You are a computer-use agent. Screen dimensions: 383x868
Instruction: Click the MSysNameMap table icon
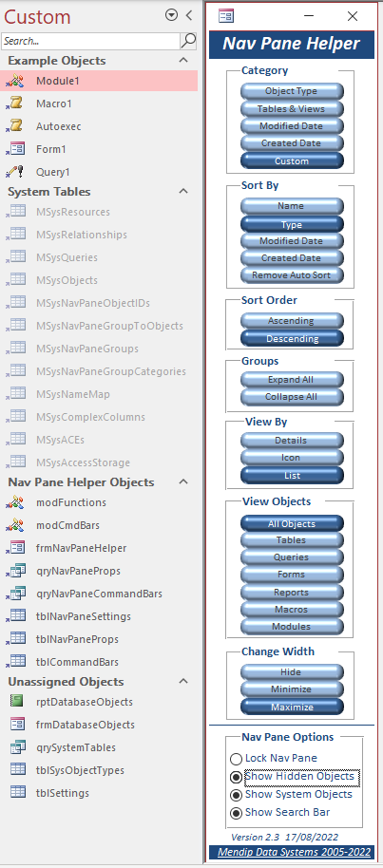pos(15,394)
